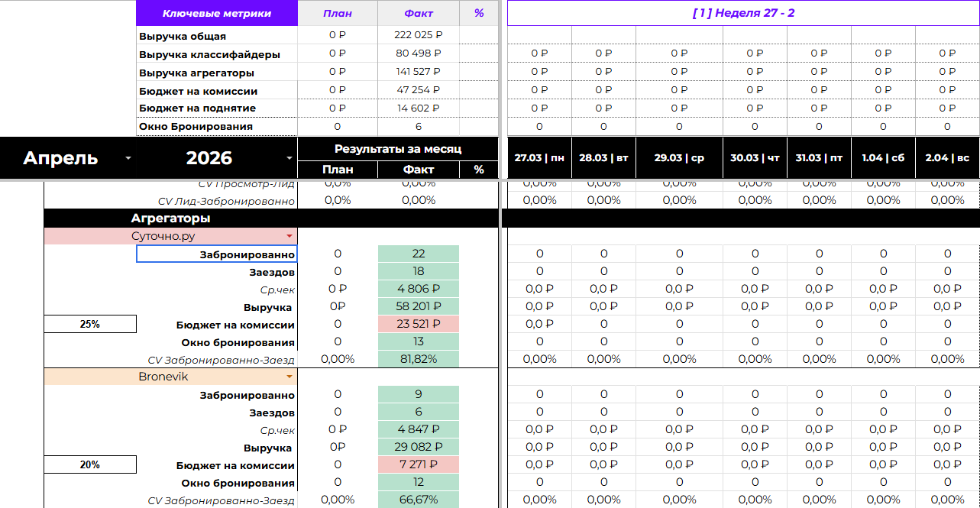Click the Агрегаторы section header
Image resolution: width=980 pixels, height=508 pixels.
click(170, 218)
